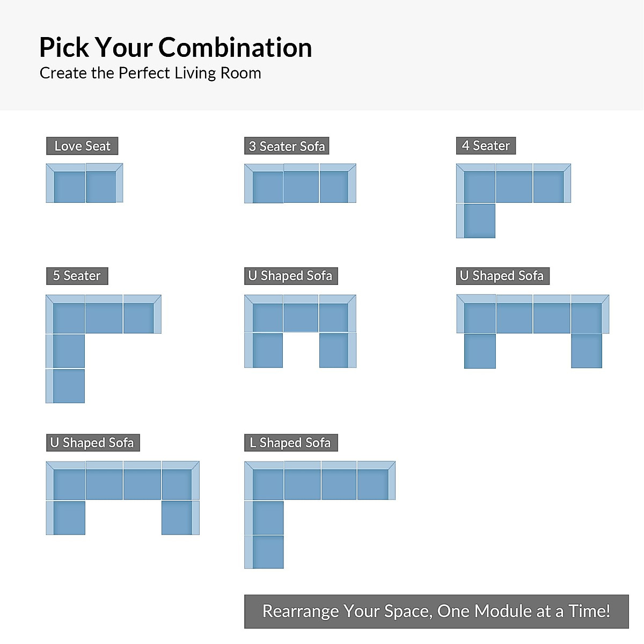
Task: Click the Create the Perfect Living Room subtitle
Action: click(150, 73)
